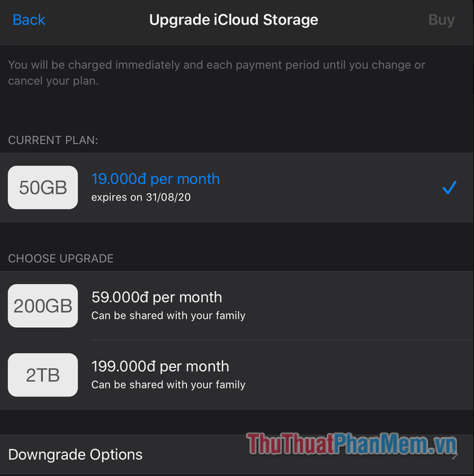474x476 pixels.
Task: Click the CURRENT PLAN section header
Action: [x=53, y=140]
